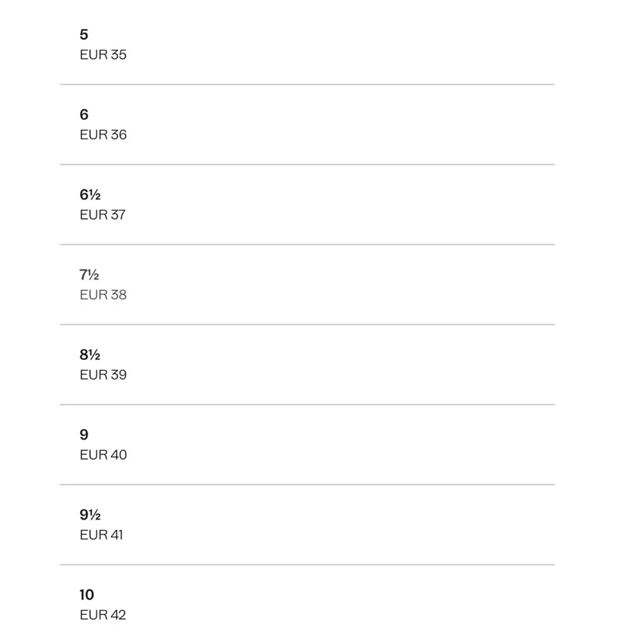644x644 pixels.
Task: Click the EUR 36 text
Action: [103, 135]
